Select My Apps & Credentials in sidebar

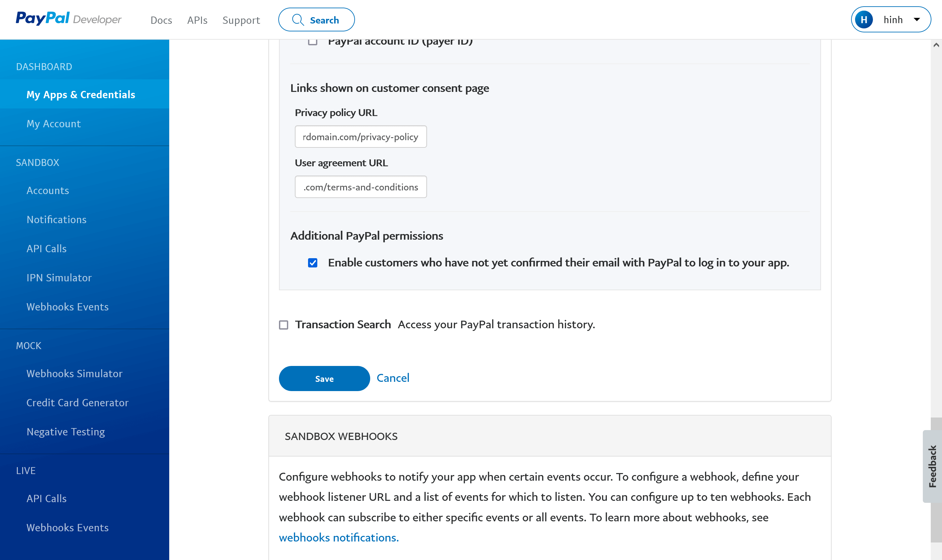point(85,94)
